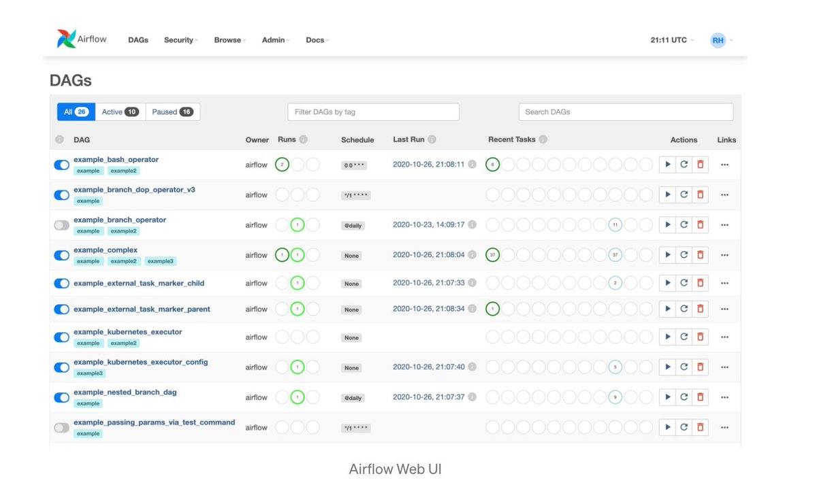817x504 pixels.
Task: Delete the example_kubernetes_executor DAG
Action: 700,337
